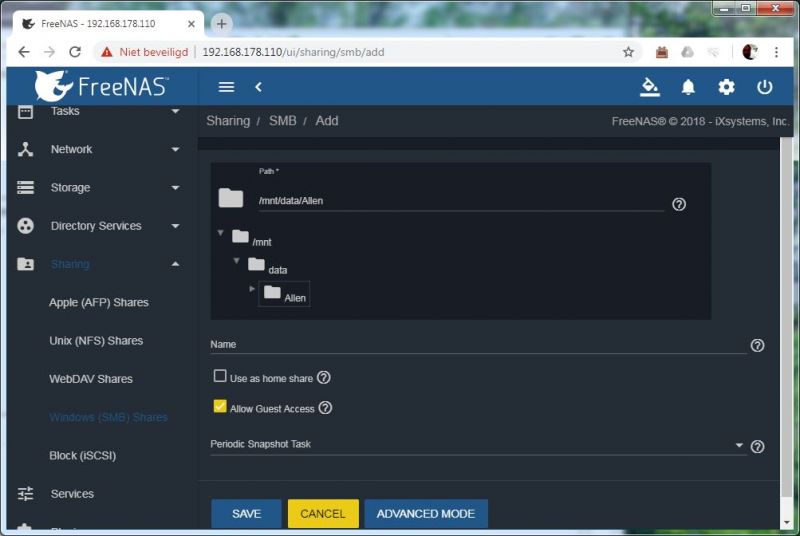Collapse the Sharing menu arrow
Viewport: 800px width, 536px height.
[176, 264]
